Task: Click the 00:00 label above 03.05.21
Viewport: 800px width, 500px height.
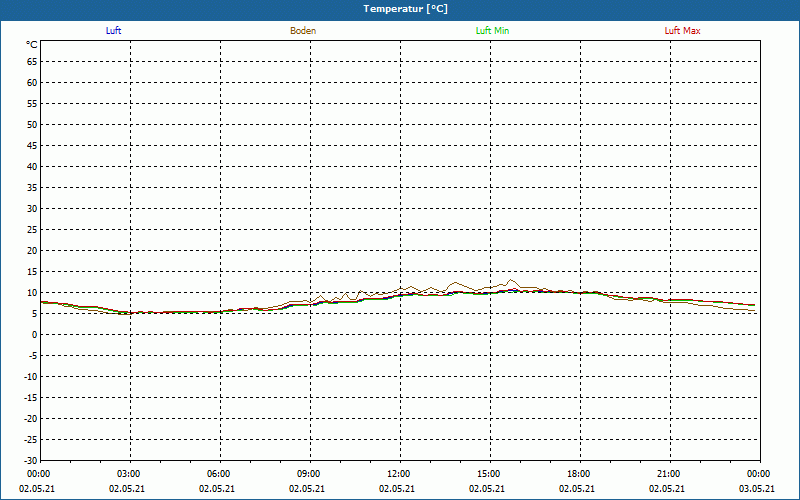Action: [759, 474]
